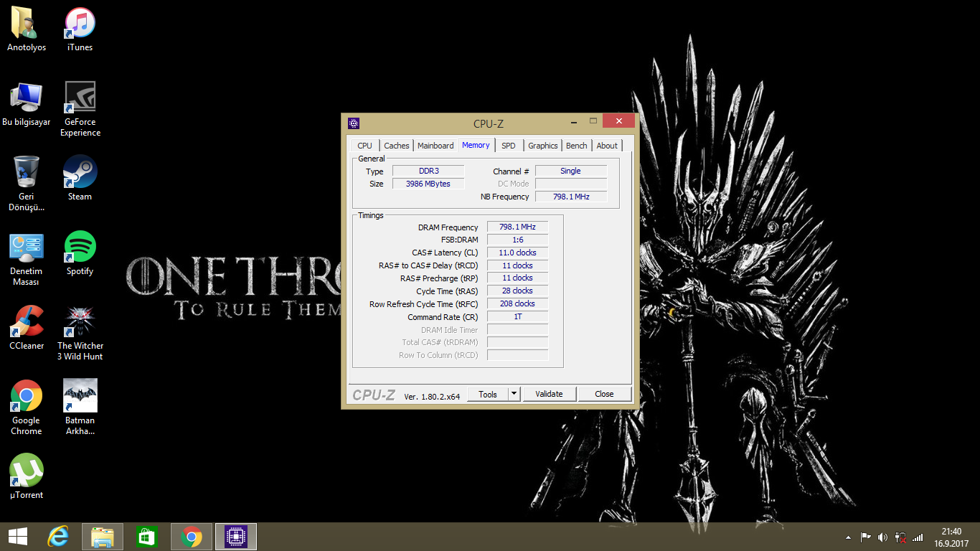The height and width of the screenshot is (551, 980).
Task: Click the Windows Start button
Action: 18,537
